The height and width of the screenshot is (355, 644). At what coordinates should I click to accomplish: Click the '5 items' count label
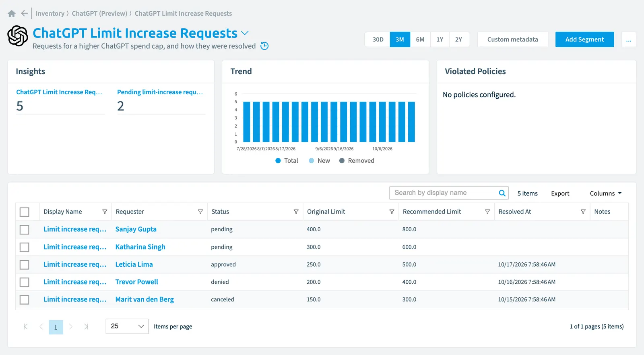527,193
